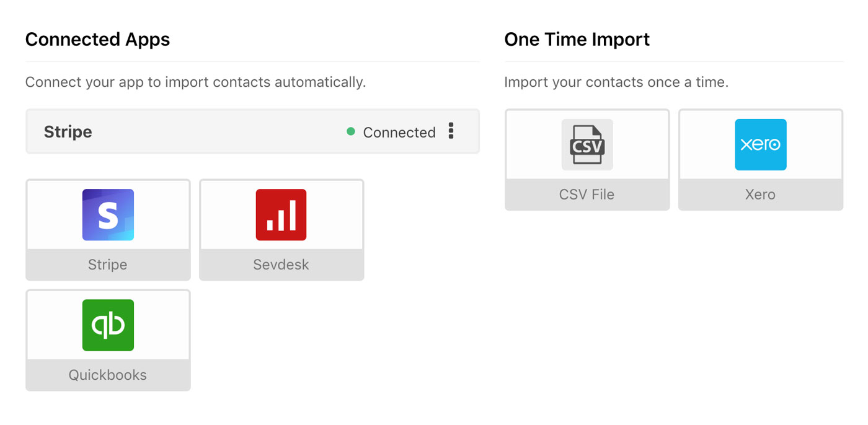This screenshot has height=425, width=868.
Task: Pick the blue Xero logo icon
Action: [760, 144]
